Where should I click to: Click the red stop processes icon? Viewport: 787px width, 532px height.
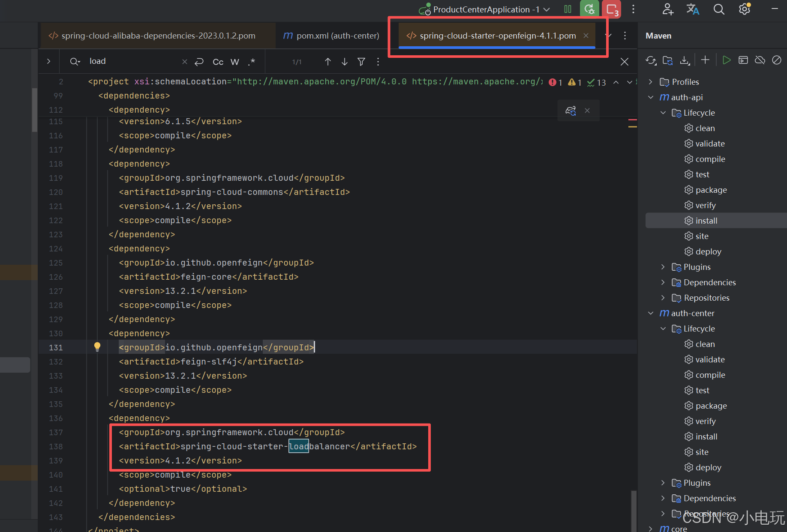click(612, 9)
